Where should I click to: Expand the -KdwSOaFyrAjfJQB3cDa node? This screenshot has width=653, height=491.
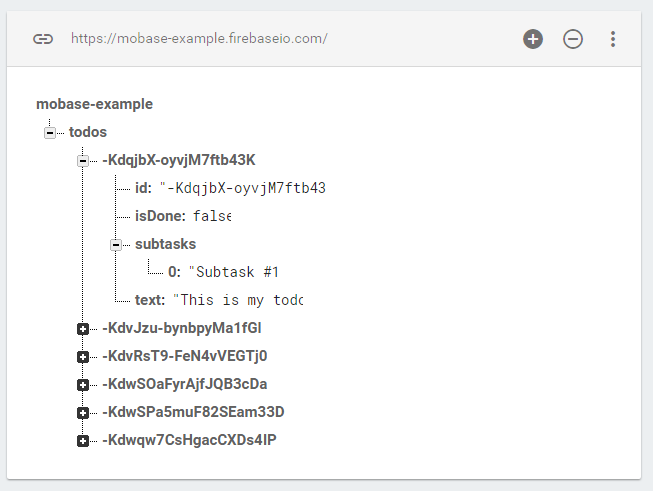pos(82,384)
